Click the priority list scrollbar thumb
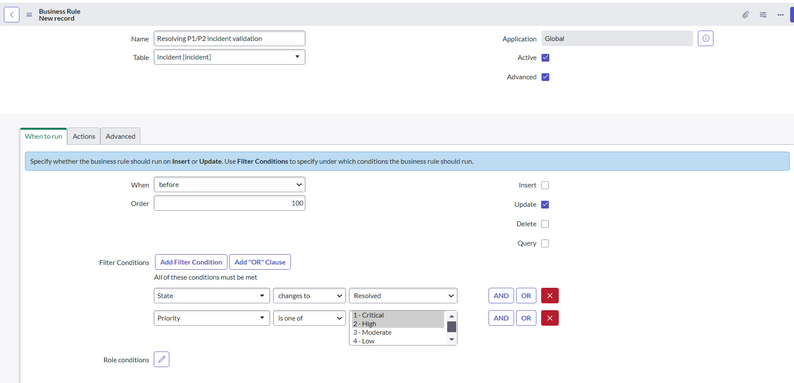This screenshot has height=383, width=794. pyautogui.click(x=452, y=327)
